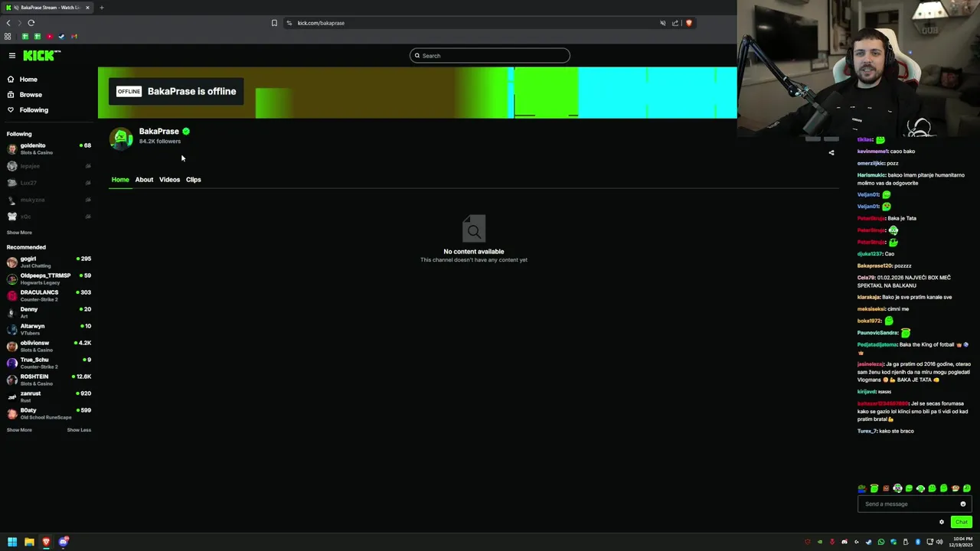Open Browse in the sidebar
Screen dimensions: 980x551
coord(31,95)
